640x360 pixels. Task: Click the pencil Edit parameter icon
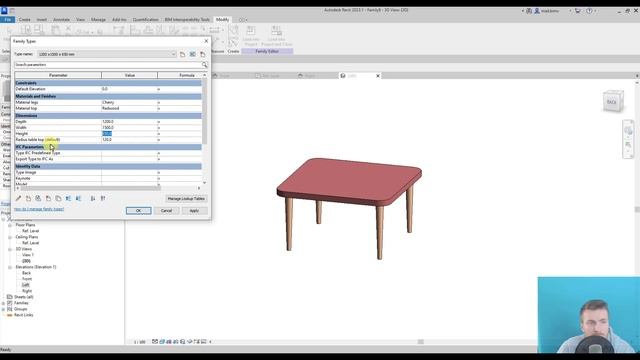[18, 198]
